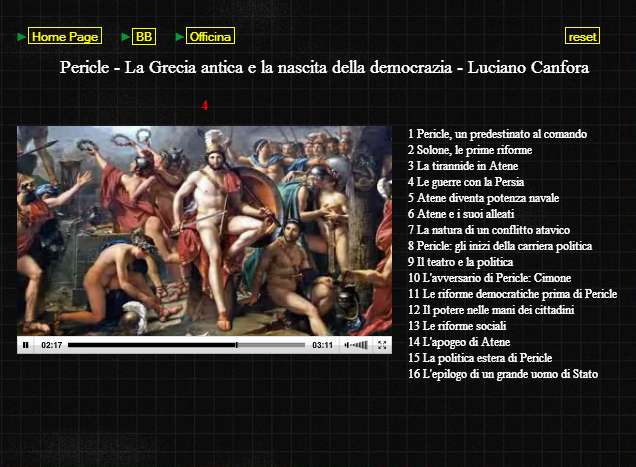This screenshot has width=636, height=467.
Task: Click the green arrow beside Home Page
Action: [21, 37]
